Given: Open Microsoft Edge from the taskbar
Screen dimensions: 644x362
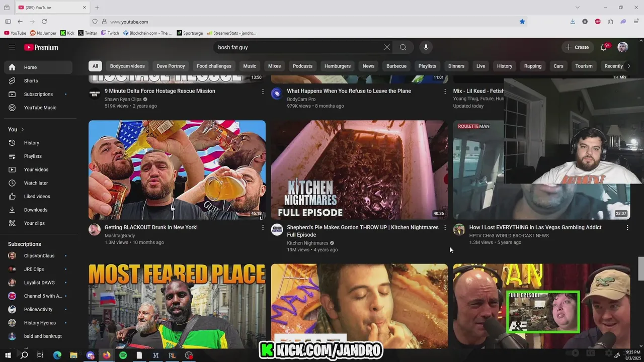Looking at the screenshot, I should [57, 355].
